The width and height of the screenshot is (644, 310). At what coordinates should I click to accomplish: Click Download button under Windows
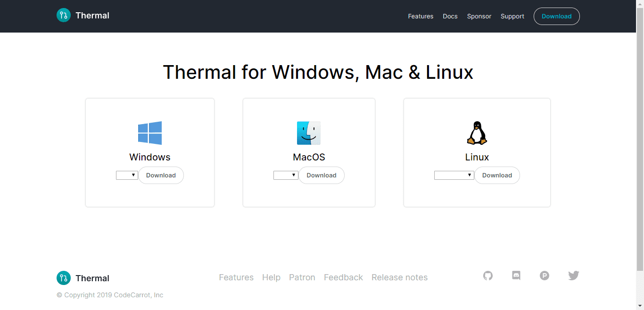(x=161, y=175)
